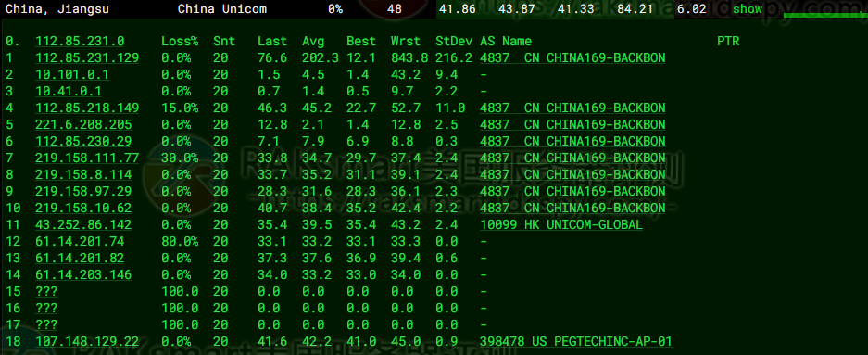Click the show link for Jiangsu row
The width and height of the screenshot is (868, 355).
point(748,9)
